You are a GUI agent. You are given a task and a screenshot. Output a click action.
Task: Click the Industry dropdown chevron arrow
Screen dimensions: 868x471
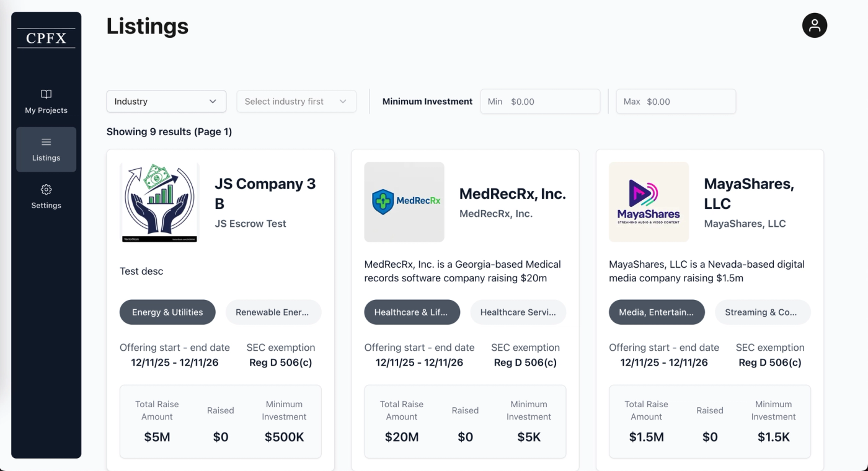click(x=213, y=102)
